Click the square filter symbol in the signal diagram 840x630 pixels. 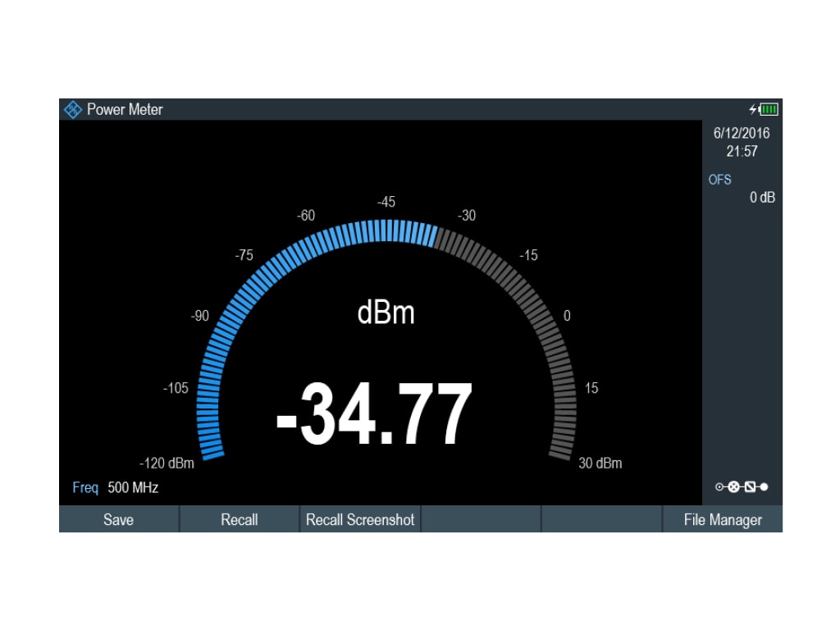[750, 486]
